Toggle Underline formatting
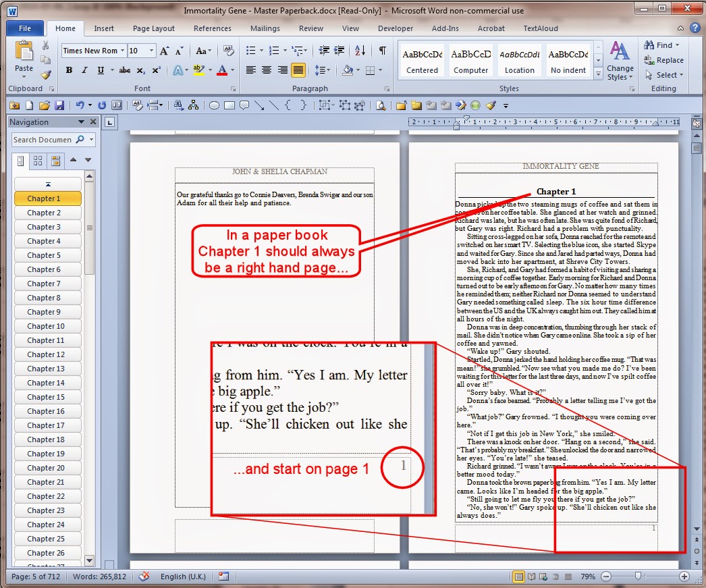706x588 pixels. tap(101, 70)
